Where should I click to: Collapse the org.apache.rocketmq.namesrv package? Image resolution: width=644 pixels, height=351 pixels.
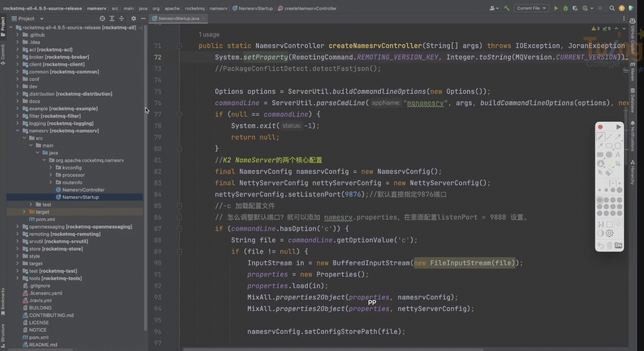(44, 160)
